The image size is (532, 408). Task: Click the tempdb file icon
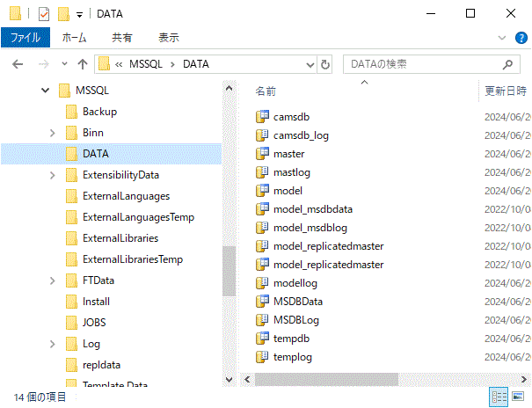pos(262,339)
